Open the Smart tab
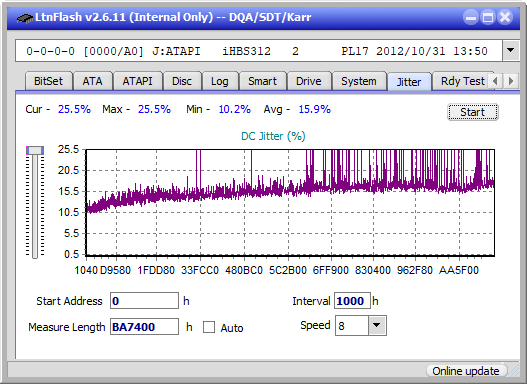 pos(262,81)
